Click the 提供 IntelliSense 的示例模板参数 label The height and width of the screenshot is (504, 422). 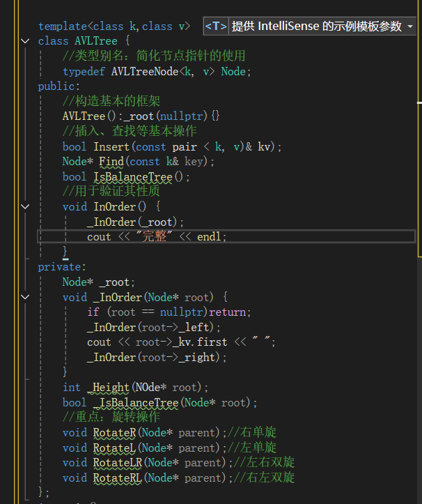tap(317, 26)
